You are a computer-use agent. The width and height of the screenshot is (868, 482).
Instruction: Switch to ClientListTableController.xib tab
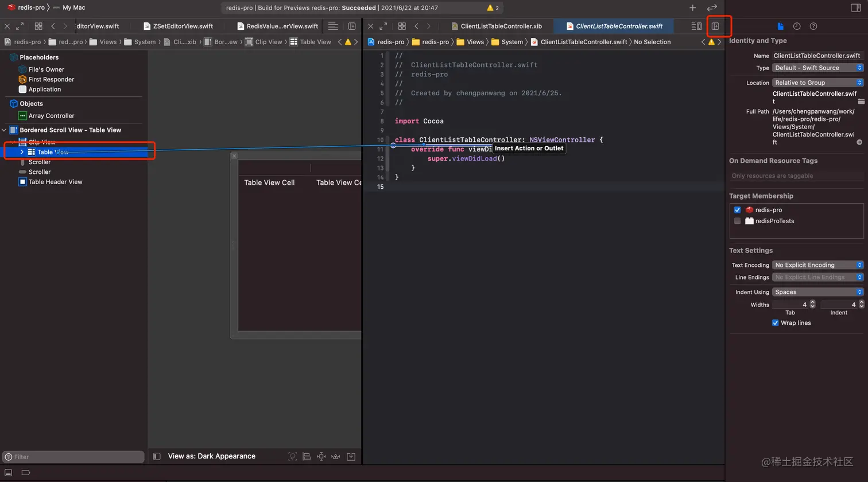[x=501, y=26]
